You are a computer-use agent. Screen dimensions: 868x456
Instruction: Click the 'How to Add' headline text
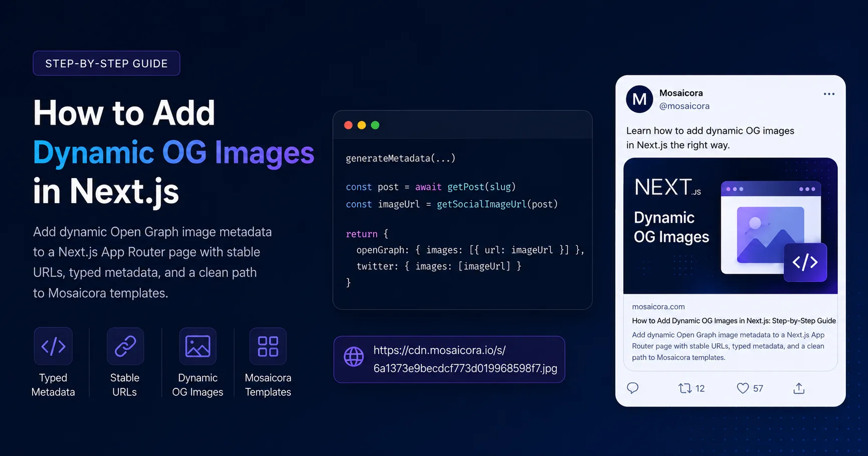[x=124, y=113]
